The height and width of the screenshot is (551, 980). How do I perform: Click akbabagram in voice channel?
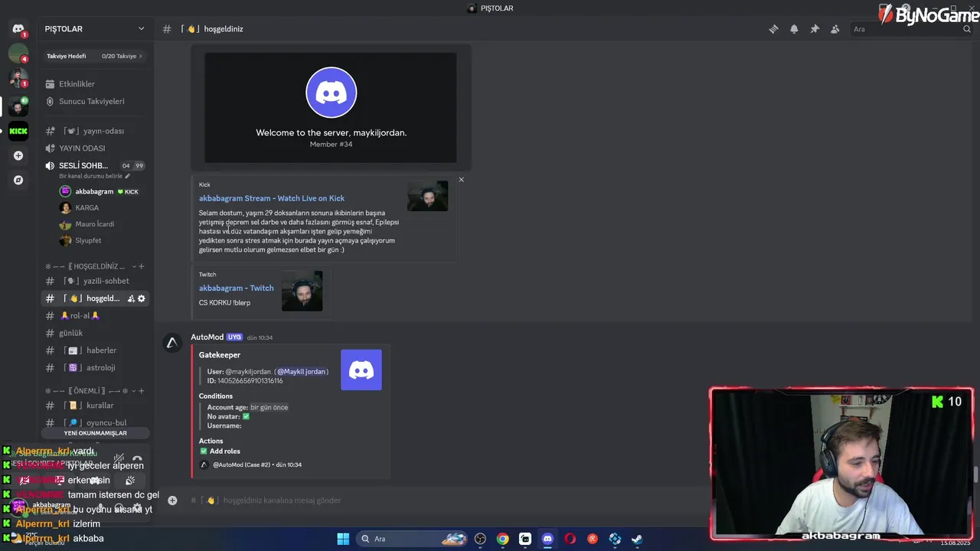94,191
